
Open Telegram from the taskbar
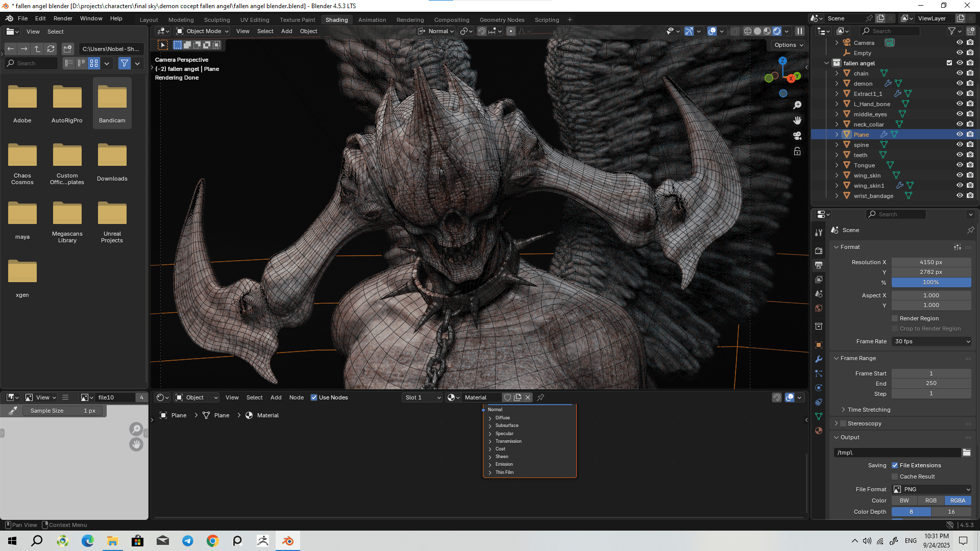[x=188, y=541]
